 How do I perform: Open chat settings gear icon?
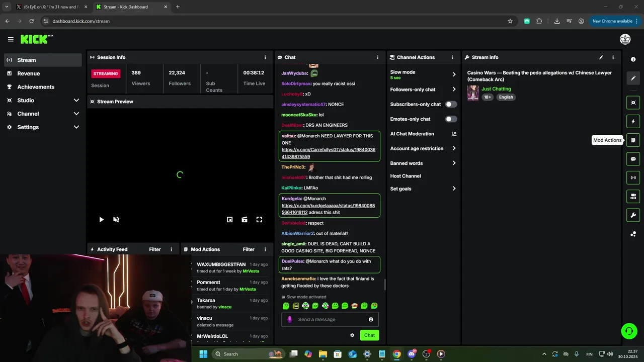pyautogui.click(x=352, y=335)
